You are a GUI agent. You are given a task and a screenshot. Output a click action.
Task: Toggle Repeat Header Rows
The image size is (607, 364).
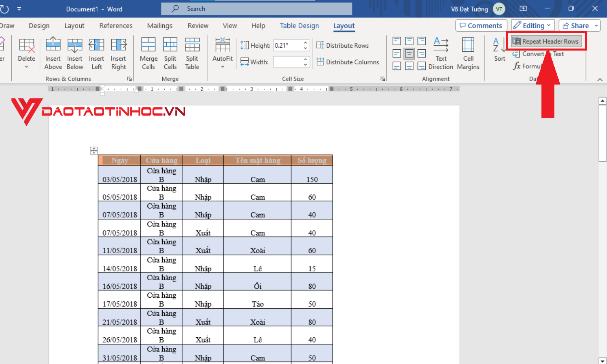546,41
